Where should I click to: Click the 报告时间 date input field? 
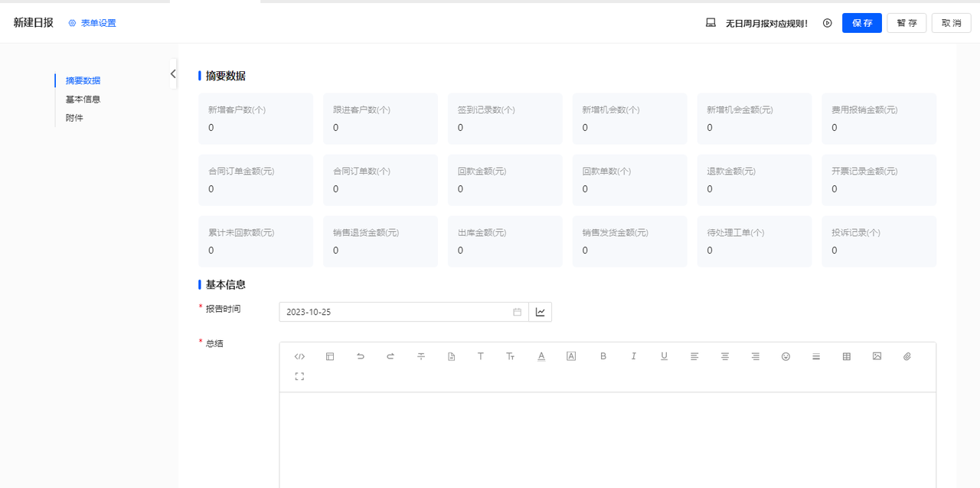(x=404, y=312)
